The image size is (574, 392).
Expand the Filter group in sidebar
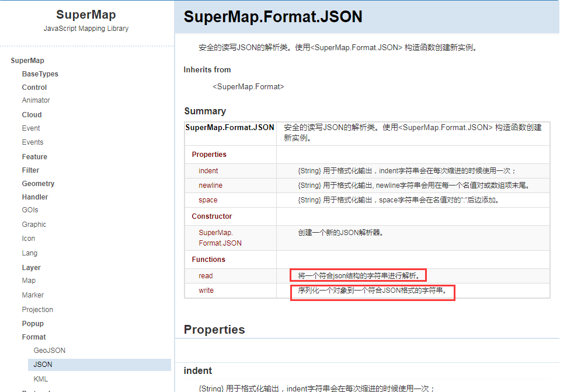[x=30, y=170]
